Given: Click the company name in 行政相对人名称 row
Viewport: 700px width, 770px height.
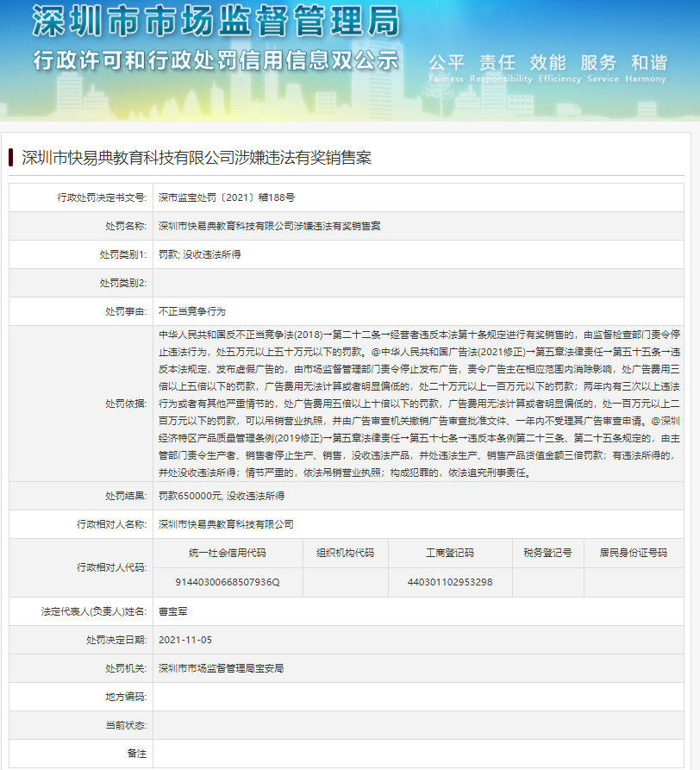Looking at the screenshot, I should pyautogui.click(x=227, y=524).
